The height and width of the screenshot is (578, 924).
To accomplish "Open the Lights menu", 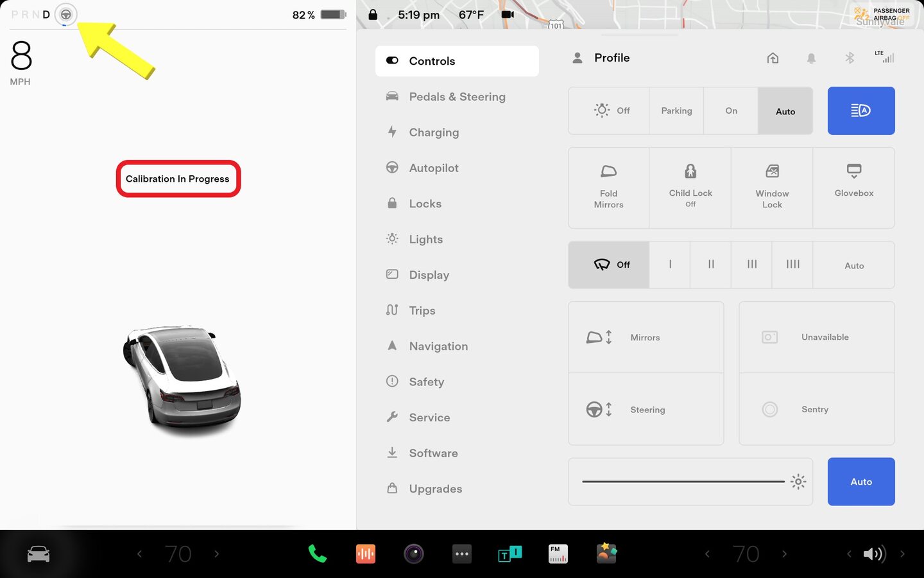I will pyautogui.click(x=457, y=239).
